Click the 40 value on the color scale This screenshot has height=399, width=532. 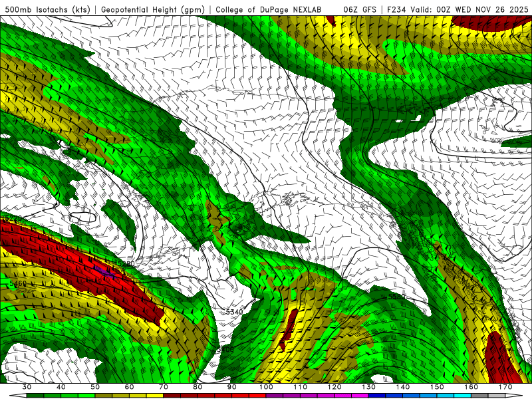tap(61, 387)
